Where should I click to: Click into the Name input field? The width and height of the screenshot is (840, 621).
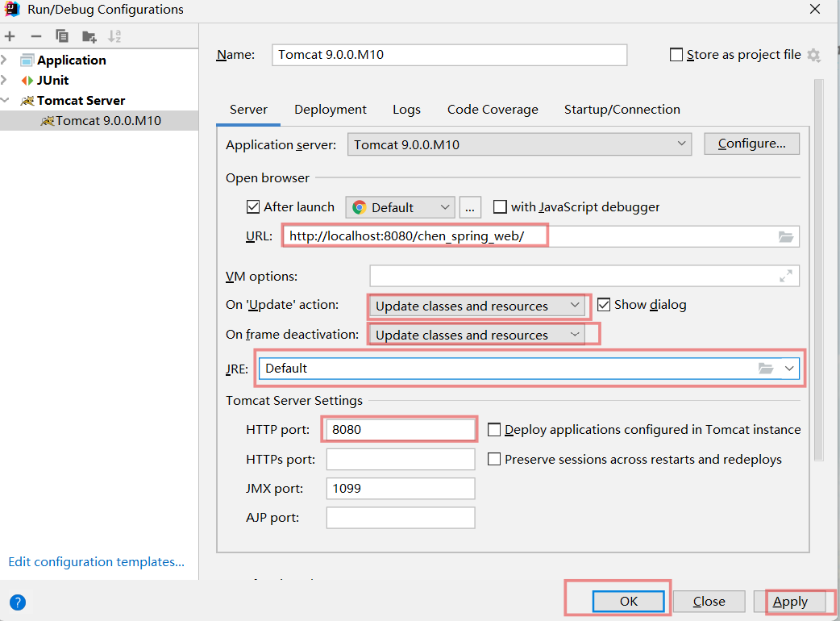tap(450, 55)
